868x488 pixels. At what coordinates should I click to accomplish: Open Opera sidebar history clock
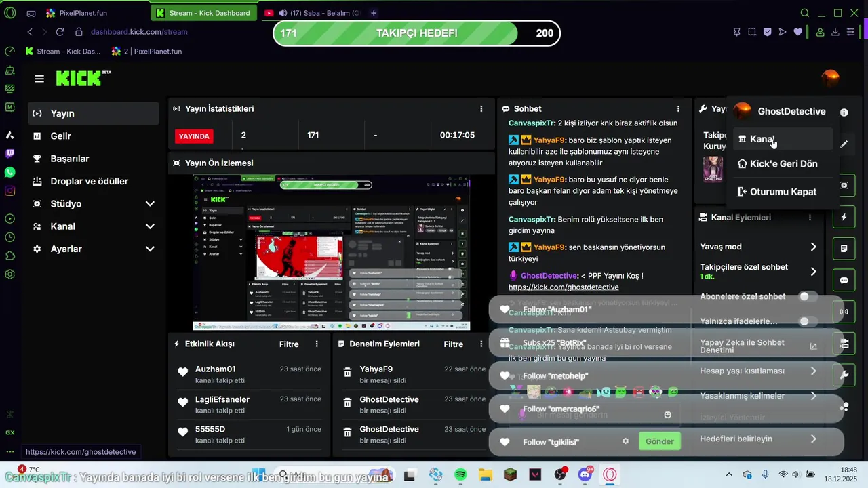[9, 237]
